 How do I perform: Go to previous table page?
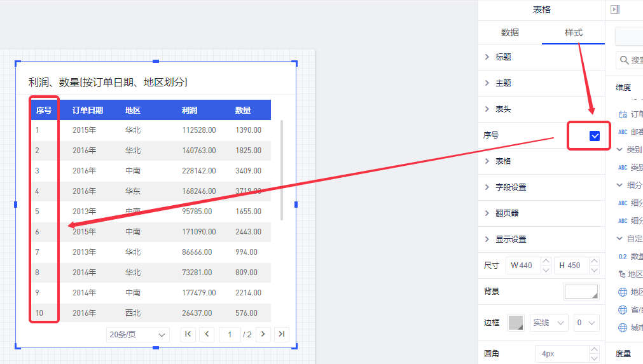[x=207, y=334]
